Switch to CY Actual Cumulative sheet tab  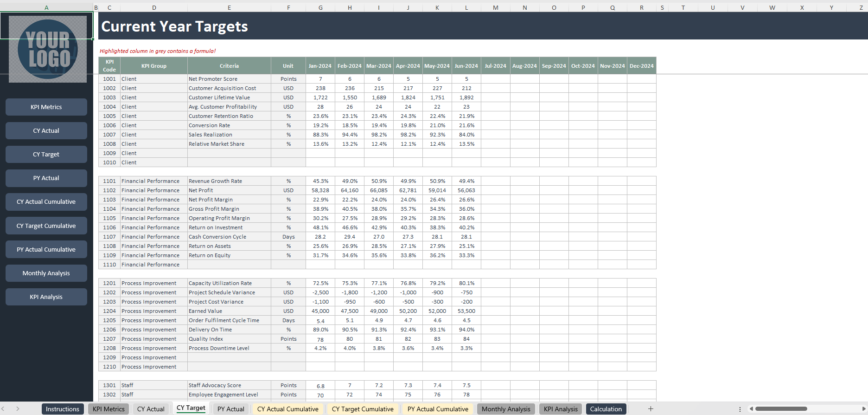(x=288, y=409)
